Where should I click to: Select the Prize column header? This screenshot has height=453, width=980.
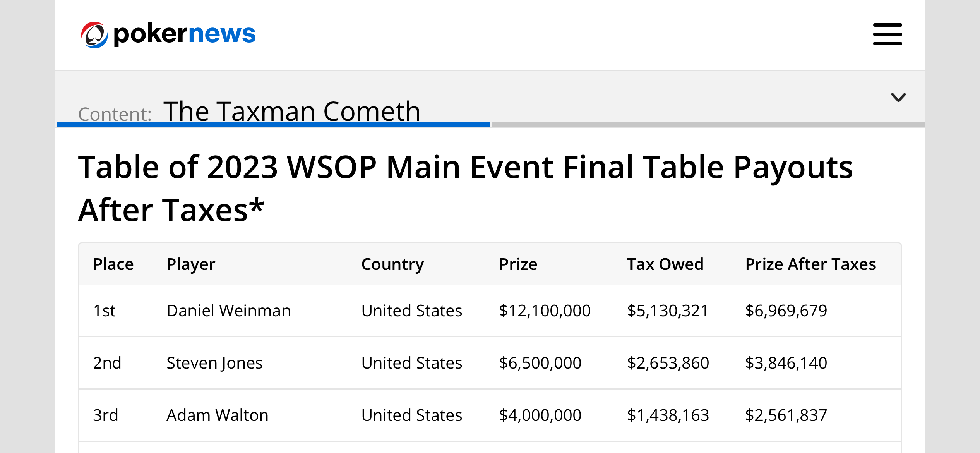(x=518, y=264)
